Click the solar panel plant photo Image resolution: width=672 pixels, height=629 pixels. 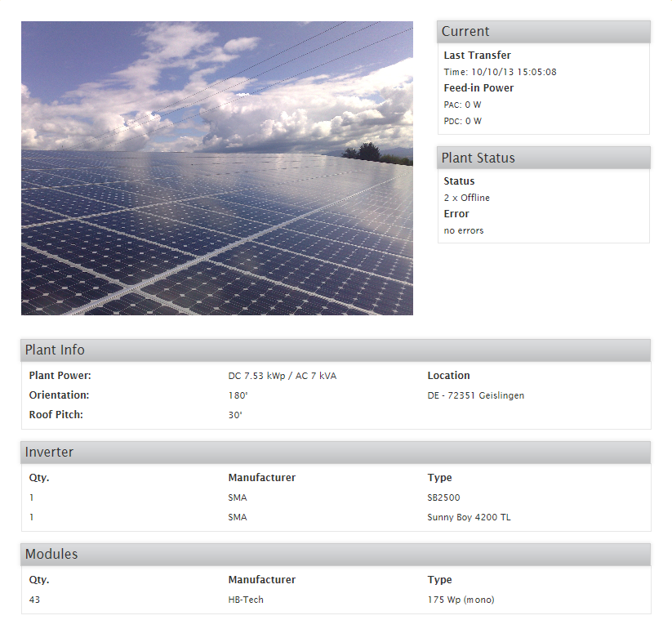217,168
